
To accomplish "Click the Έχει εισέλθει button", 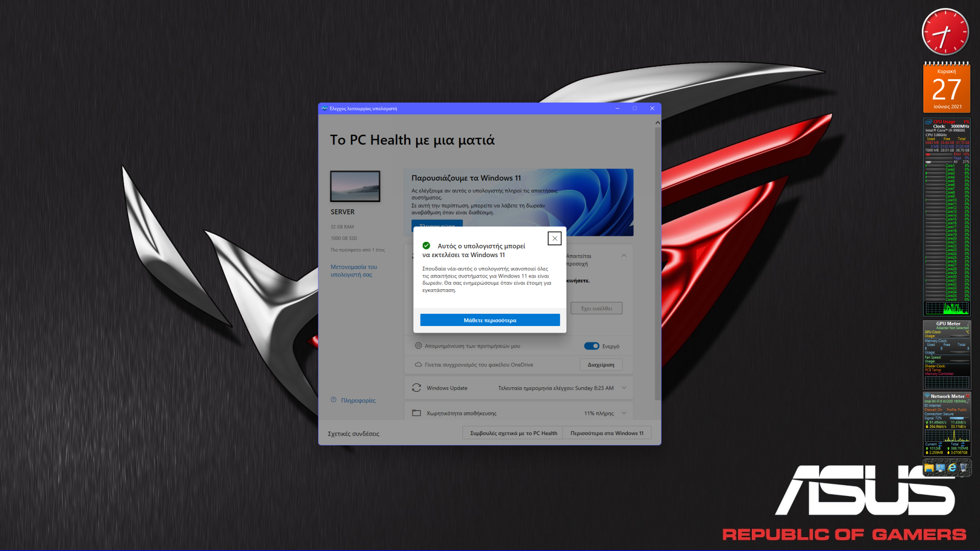I will pos(596,308).
